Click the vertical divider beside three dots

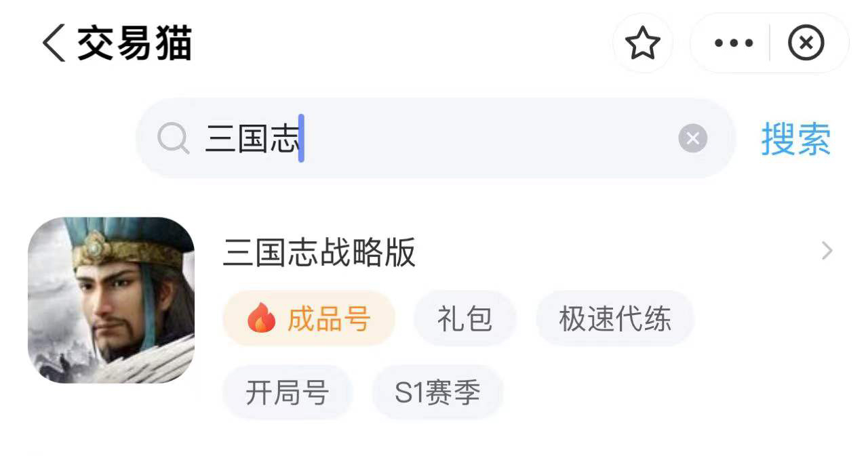[770, 44]
